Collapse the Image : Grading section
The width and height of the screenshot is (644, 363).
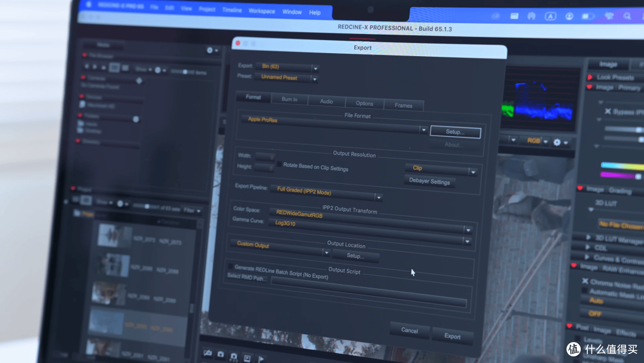[x=580, y=188]
